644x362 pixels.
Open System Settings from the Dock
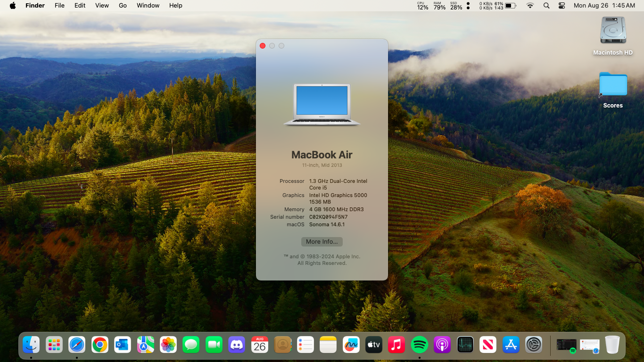(534, 345)
